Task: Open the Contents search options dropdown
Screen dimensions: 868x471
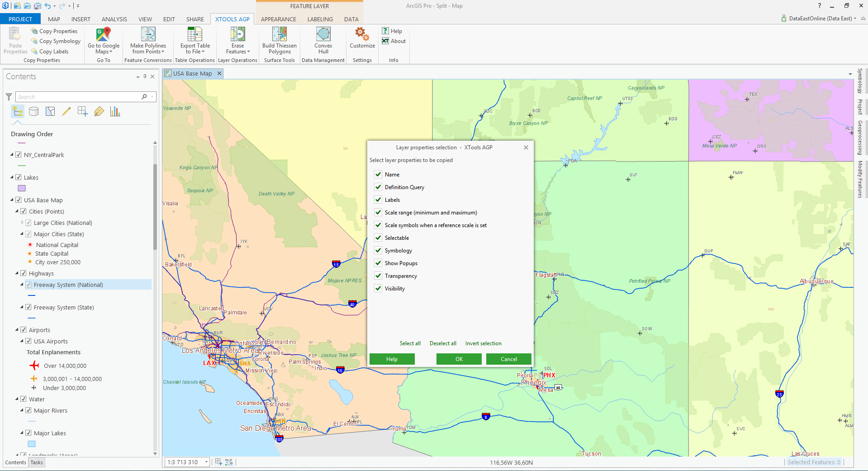Action: pyautogui.click(x=152, y=97)
